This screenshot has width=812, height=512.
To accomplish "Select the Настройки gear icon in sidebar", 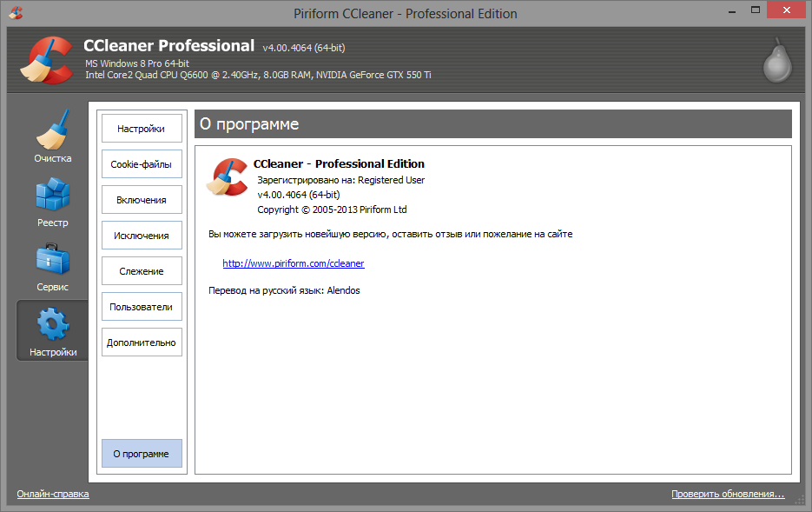I will click(x=52, y=325).
